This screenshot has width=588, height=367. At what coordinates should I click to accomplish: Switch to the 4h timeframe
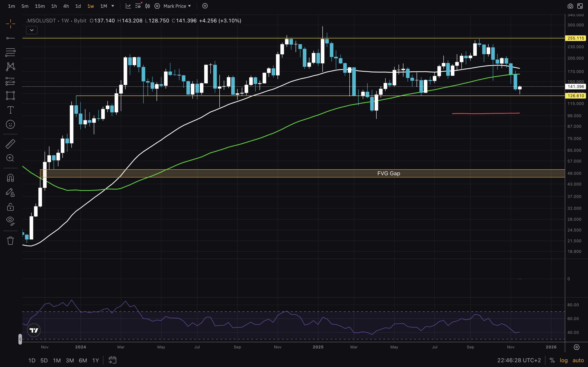66,6
